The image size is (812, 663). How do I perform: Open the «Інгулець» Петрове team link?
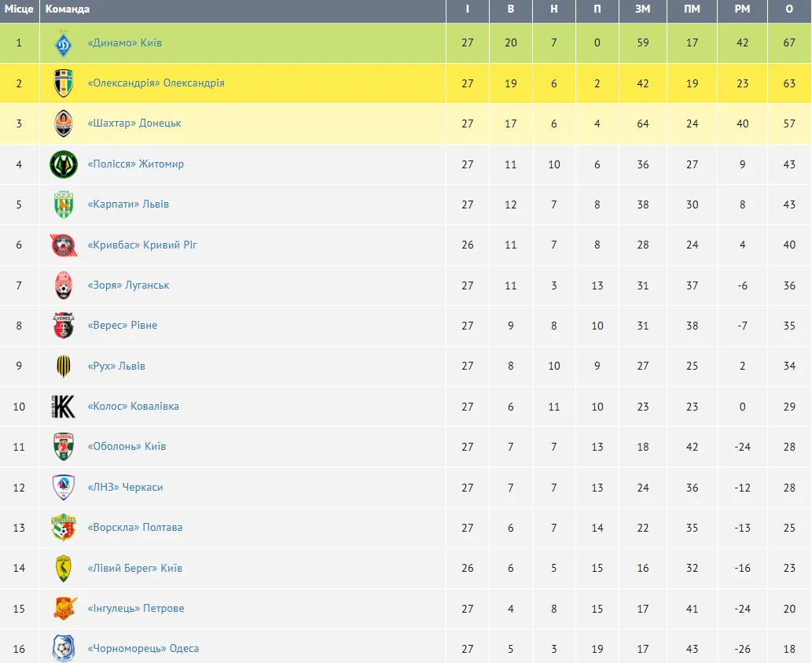tap(136, 609)
